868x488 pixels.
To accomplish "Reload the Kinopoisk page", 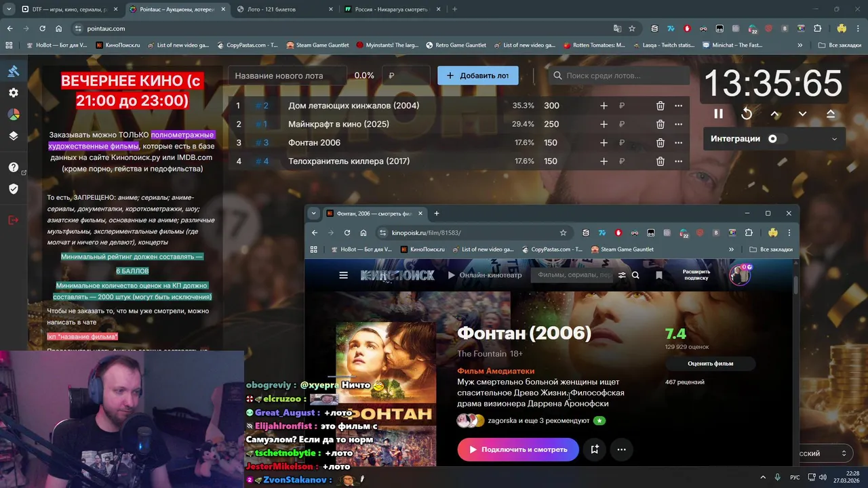I will tap(347, 232).
